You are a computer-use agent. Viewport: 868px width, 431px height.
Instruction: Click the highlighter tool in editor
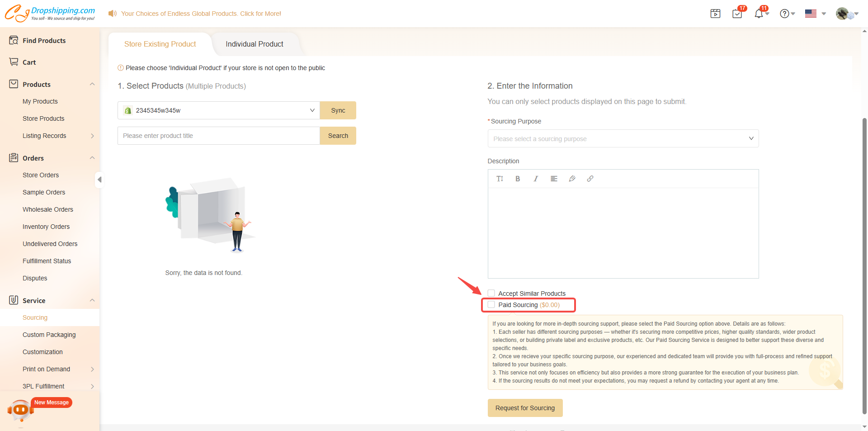pyautogui.click(x=572, y=179)
